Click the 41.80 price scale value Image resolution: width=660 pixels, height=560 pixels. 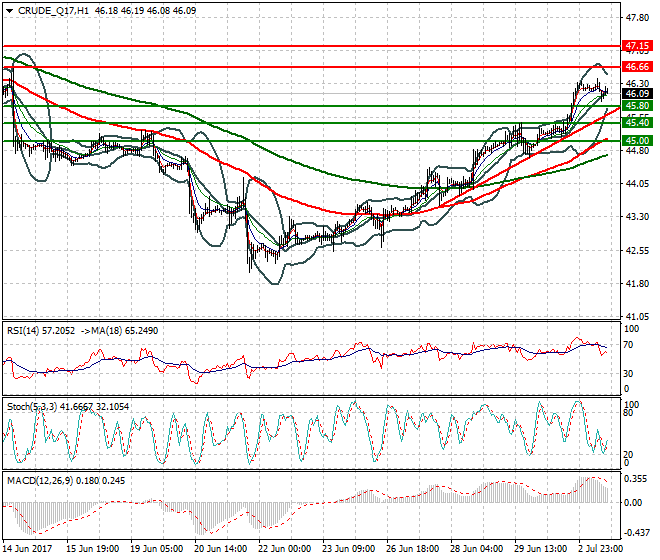click(637, 283)
